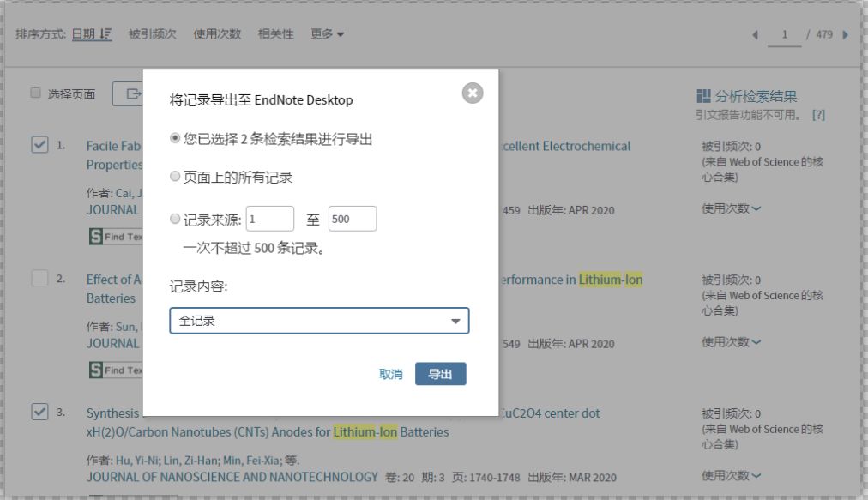Sort results by 相关性
This screenshot has width=868, height=500.
click(275, 34)
